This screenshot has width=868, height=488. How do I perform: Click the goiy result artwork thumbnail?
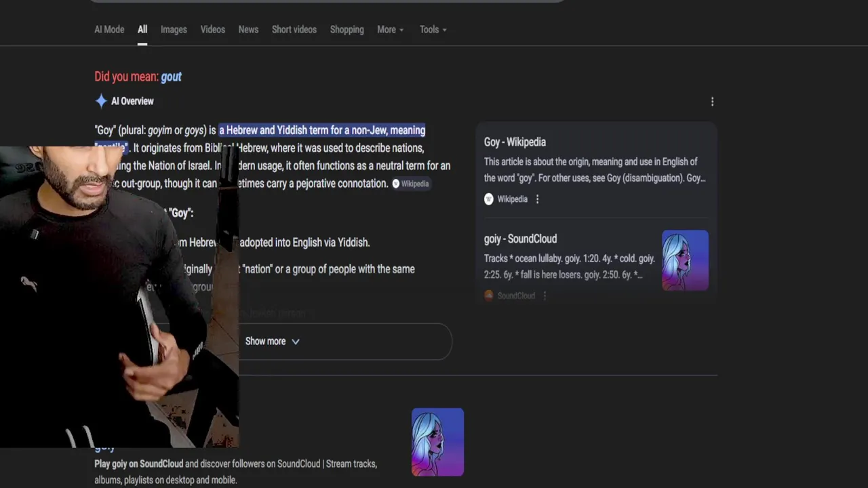437,442
